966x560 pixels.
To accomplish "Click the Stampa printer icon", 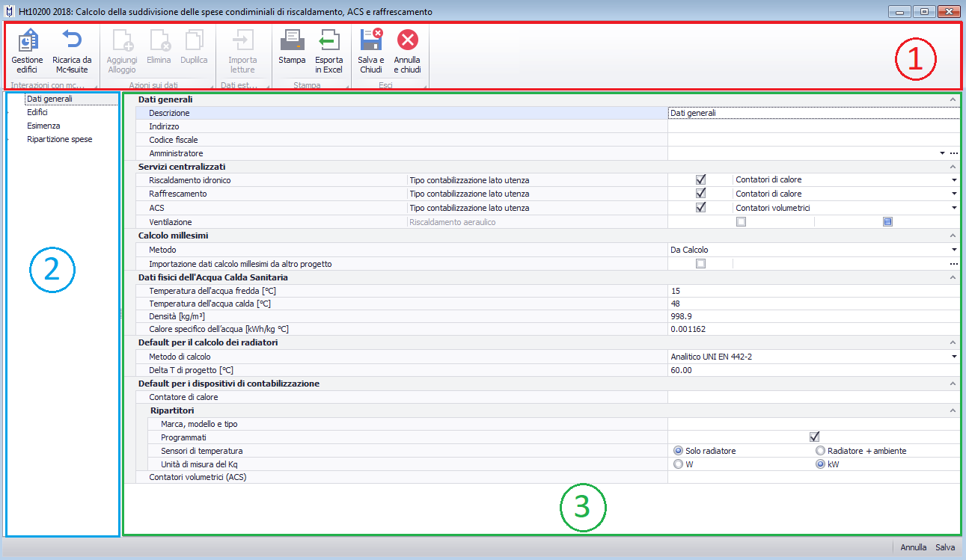I will [292, 41].
